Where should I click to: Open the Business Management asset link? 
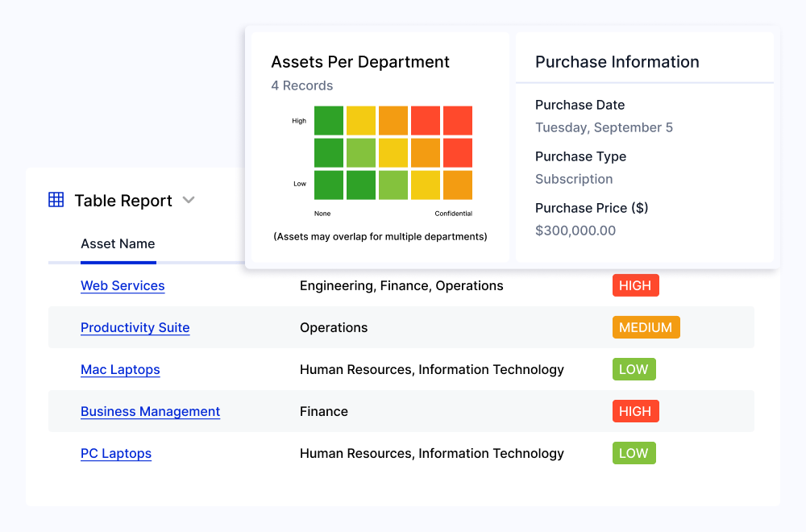pos(150,411)
